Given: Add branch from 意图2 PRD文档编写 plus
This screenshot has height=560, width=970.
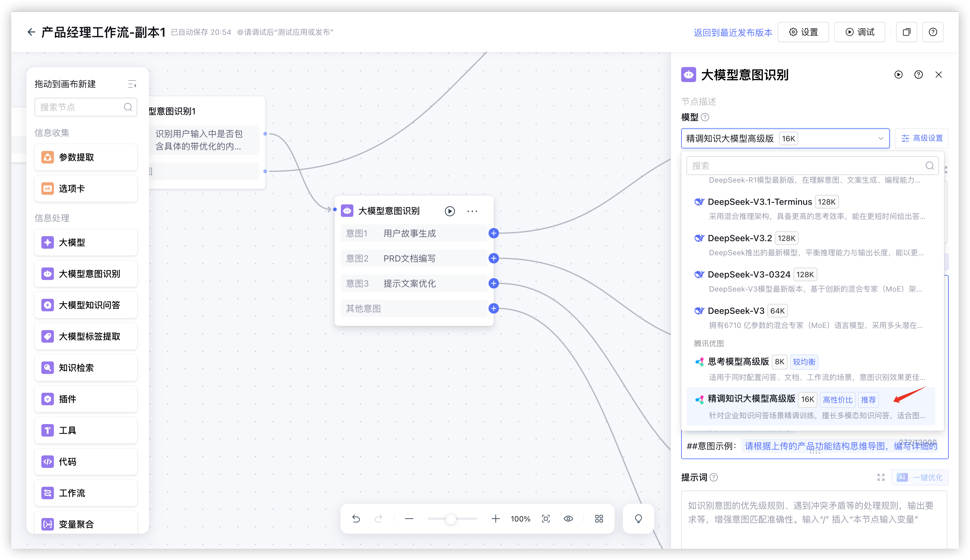Looking at the screenshot, I should click(494, 258).
